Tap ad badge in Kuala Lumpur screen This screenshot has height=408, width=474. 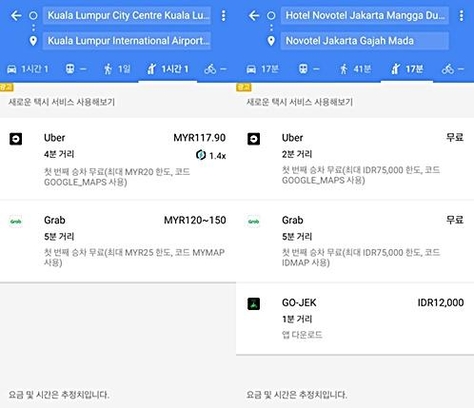point(6,87)
